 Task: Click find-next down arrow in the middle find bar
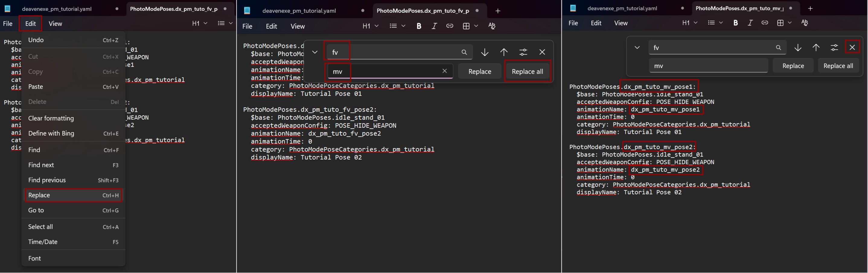pyautogui.click(x=484, y=52)
